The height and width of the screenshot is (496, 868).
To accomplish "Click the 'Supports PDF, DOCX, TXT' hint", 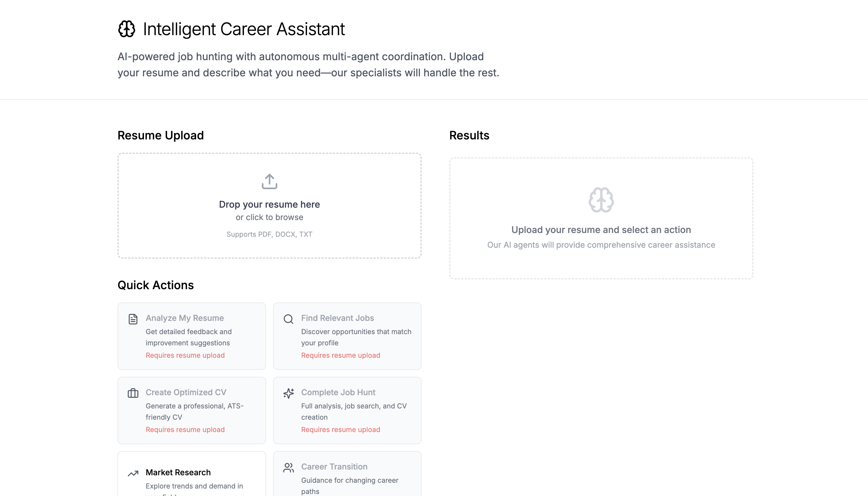I will [269, 234].
